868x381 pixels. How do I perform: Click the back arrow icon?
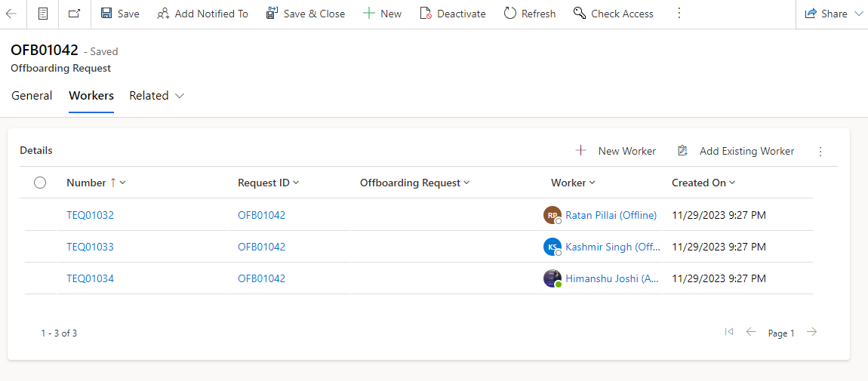click(11, 14)
